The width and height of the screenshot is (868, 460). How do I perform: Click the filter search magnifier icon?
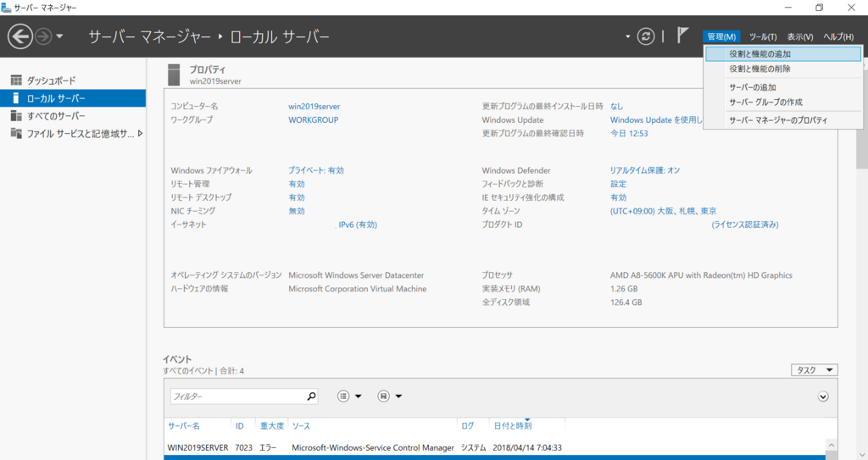[312, 396]
